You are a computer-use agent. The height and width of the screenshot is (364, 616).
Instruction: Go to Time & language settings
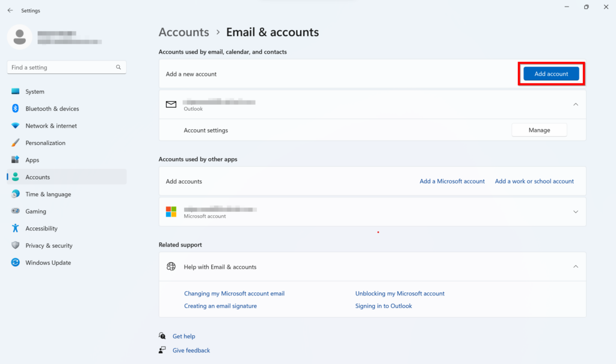tap(48, 194)
